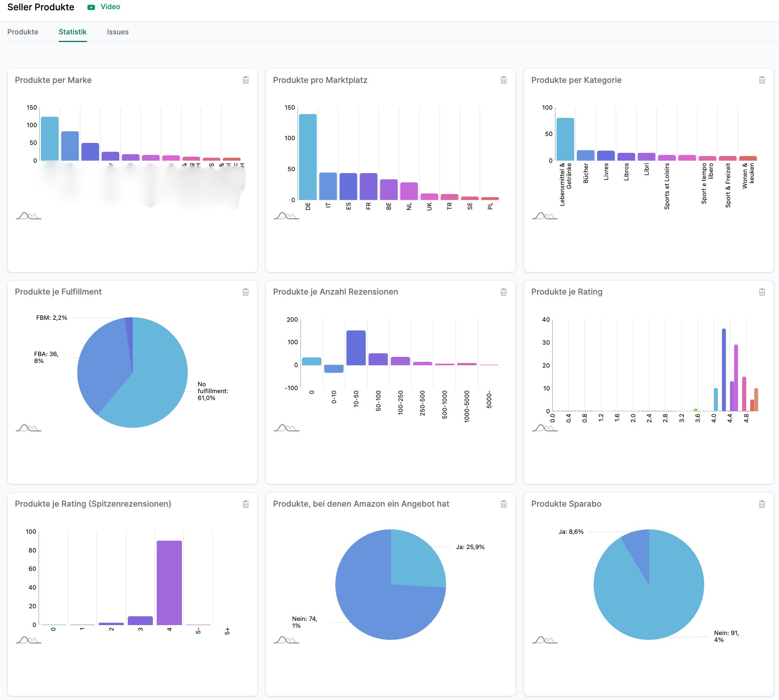
Task: Remove the Produkte Sparabo chart
Action: pos(761,504)
